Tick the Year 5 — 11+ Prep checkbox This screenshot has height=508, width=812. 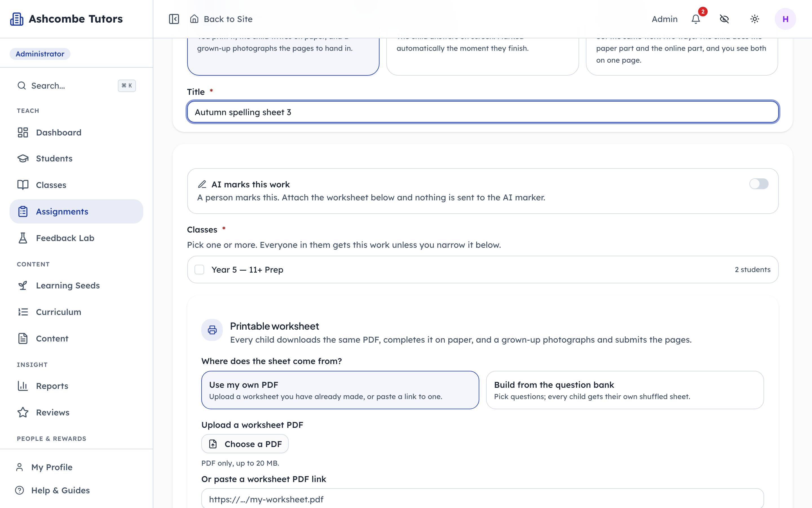pos(199,270)
